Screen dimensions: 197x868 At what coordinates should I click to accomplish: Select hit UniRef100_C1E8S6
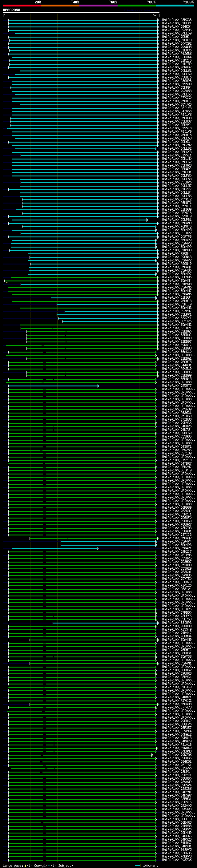pos(176,50)
